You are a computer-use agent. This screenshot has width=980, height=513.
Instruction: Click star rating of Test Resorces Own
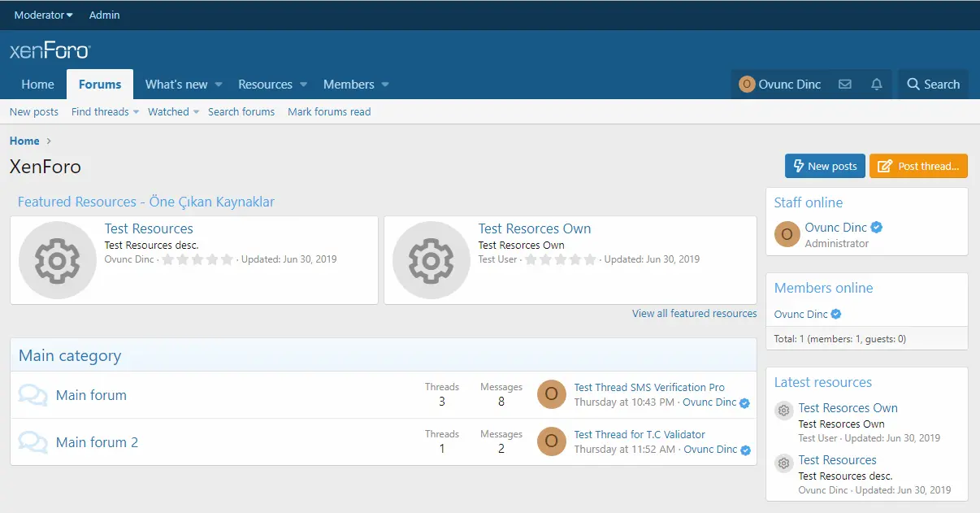click(560, 260)
